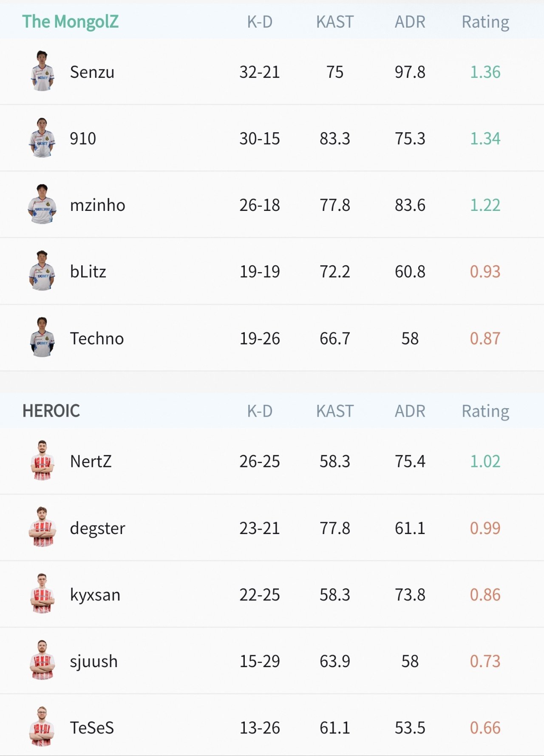This screenshot has width=544, height=756.
Task: Open the HEROIC team link
Action: click(x=51, y=411)
